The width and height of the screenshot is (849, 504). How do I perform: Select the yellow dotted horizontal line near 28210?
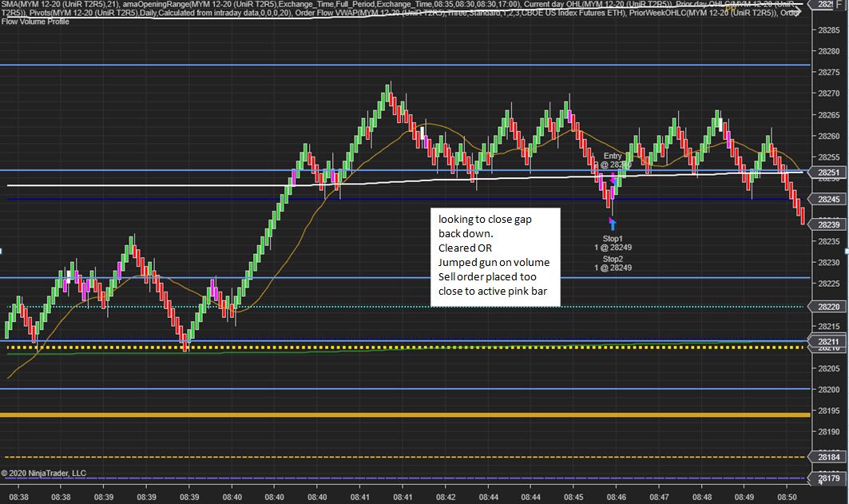[405, 347]
